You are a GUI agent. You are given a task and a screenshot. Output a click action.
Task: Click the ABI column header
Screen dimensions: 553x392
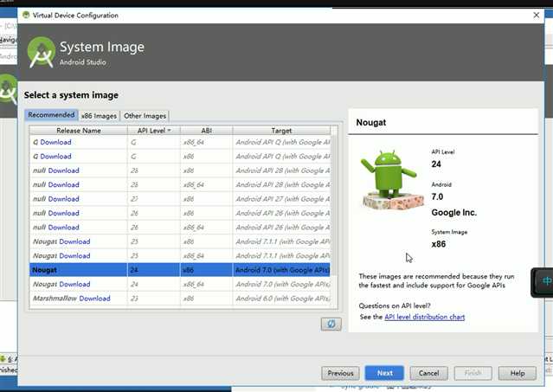pyautogui.click(x=206, y=131)
